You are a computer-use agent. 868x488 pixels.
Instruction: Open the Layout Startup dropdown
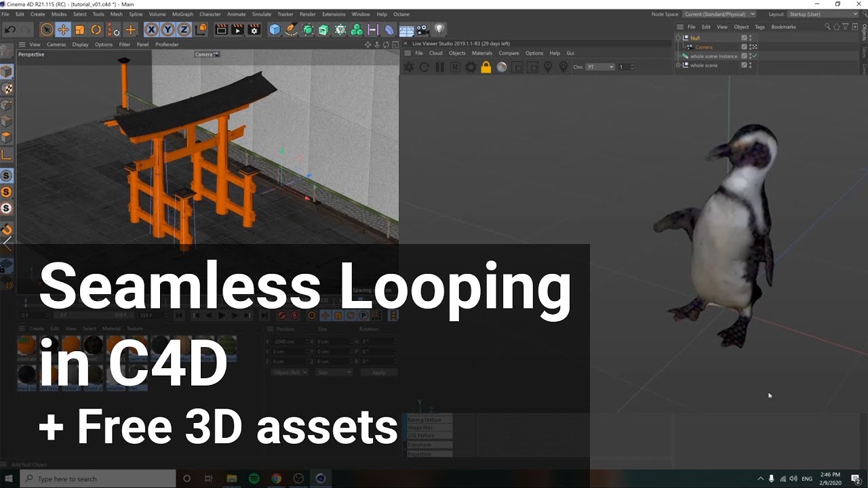click(823, 14)
